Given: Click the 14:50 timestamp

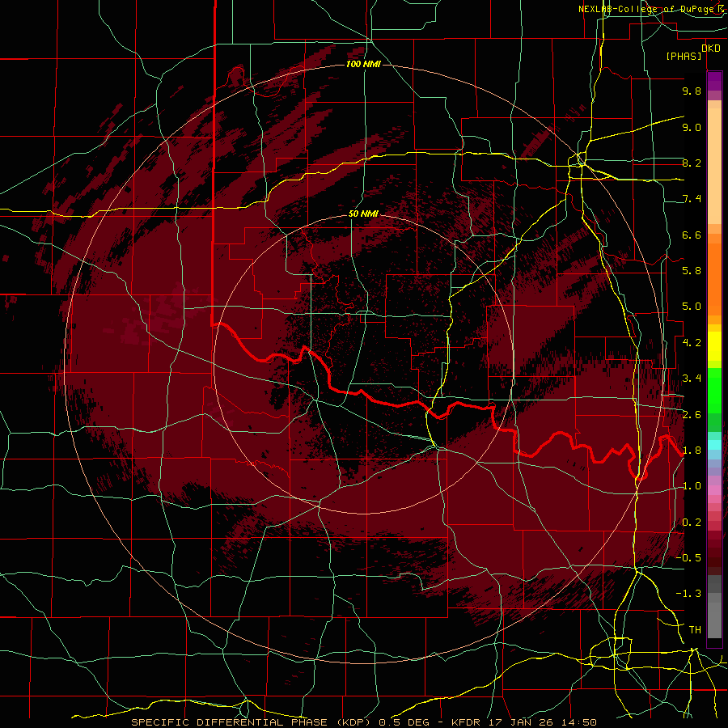Looking at the screenshot, I should 578,722.
